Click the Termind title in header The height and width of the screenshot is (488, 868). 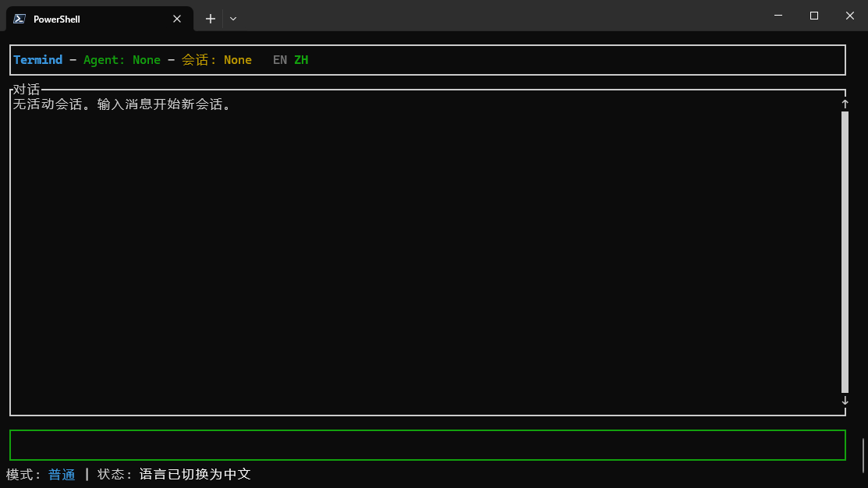click(37, 60)
